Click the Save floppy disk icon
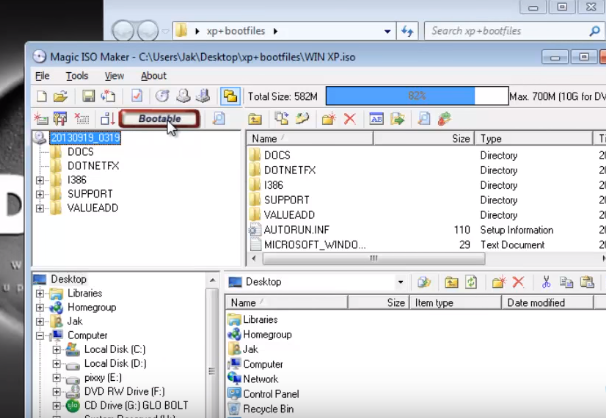Screen dimensions: 606x418 click(x=87, y=96)
